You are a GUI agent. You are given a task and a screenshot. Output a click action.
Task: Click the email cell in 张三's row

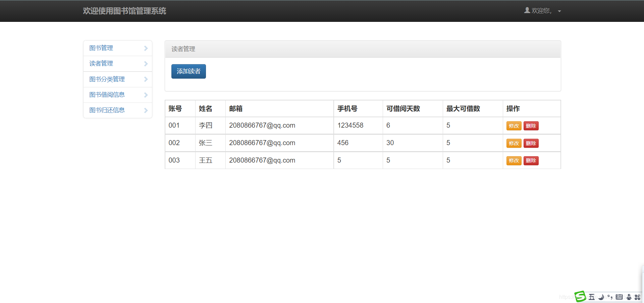point(280,143)
